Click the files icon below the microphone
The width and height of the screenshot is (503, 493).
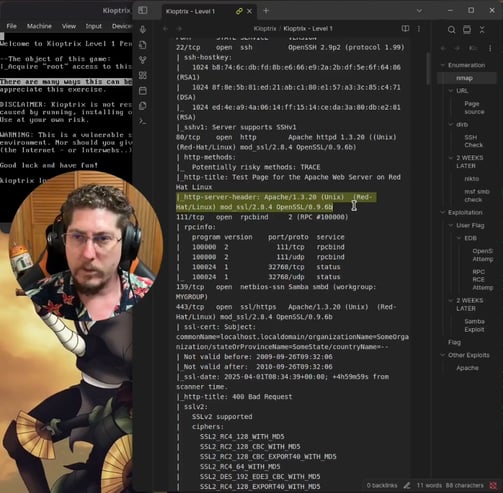click(143, 45)
